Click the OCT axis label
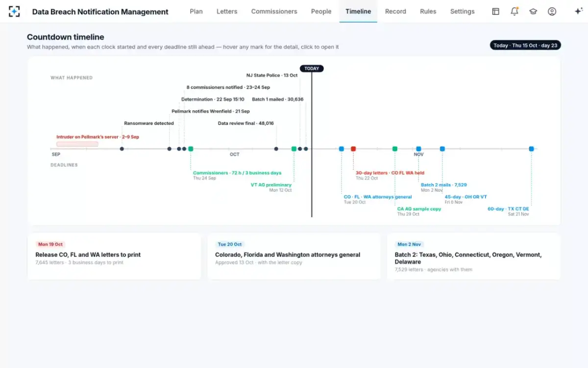This screenshot has width=588, height=368. tap(235, 155)
